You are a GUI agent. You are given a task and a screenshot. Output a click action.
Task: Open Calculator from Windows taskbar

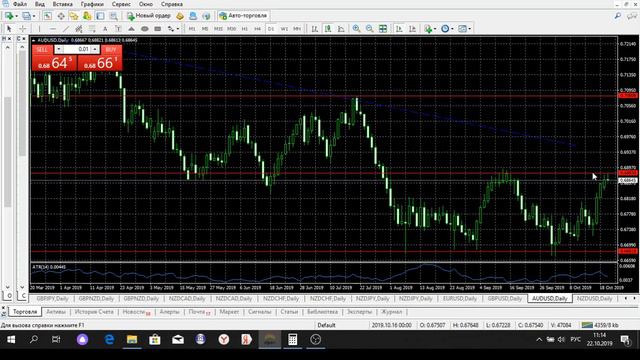(292, 340)
